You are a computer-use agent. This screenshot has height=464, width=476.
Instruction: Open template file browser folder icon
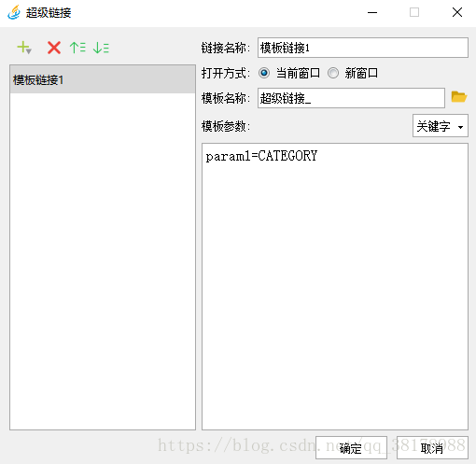point(459,97)
